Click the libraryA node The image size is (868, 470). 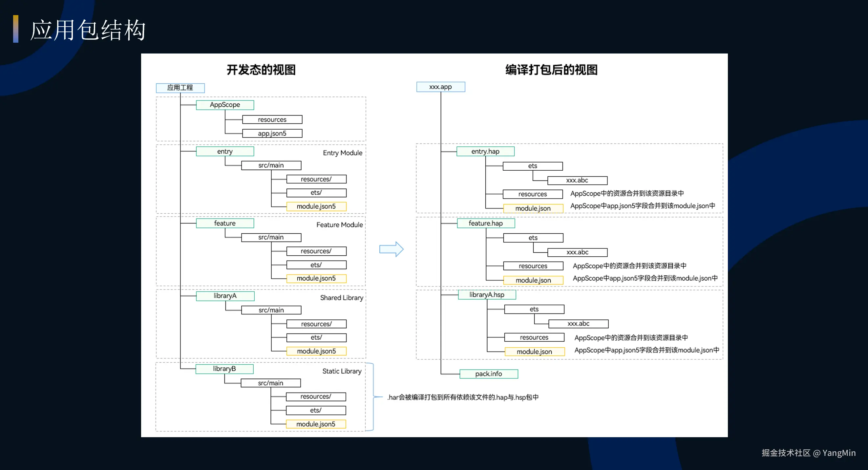(x=225, y=296)
